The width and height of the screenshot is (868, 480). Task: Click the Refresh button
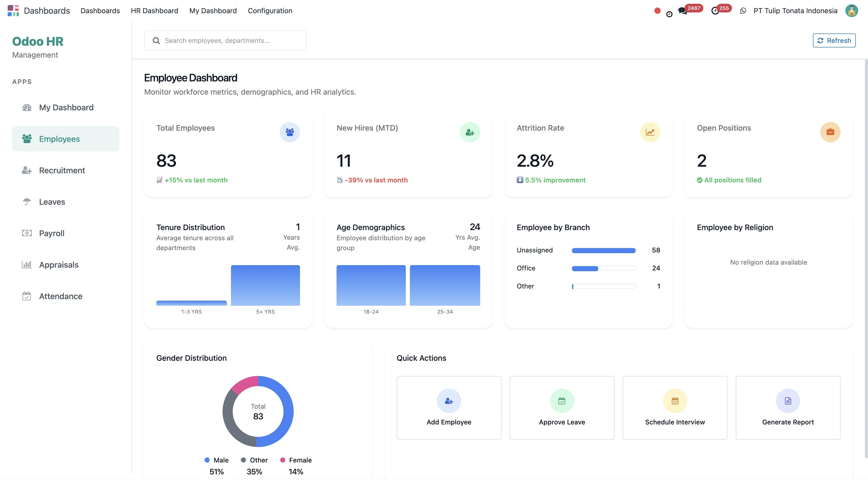coord(834,40)
